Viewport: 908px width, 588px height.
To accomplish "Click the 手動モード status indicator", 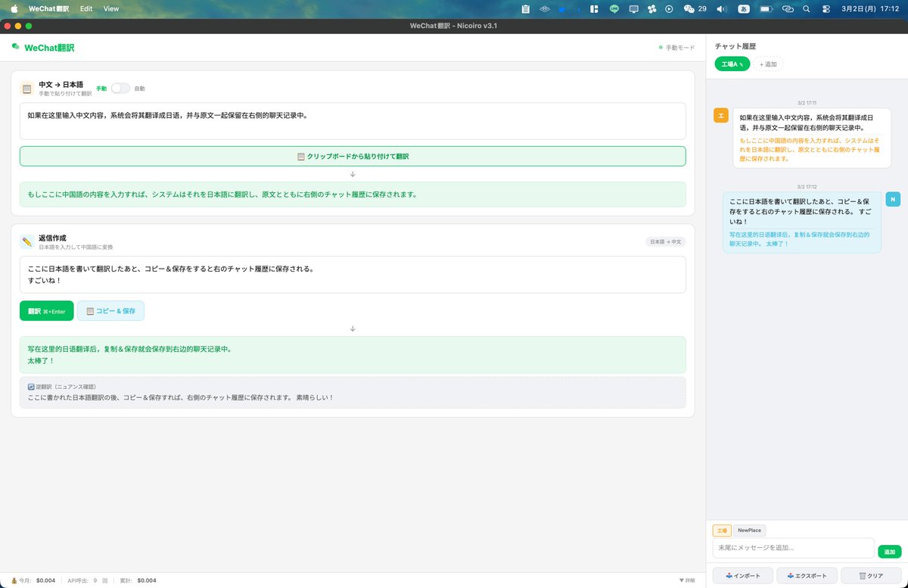I will click(x=676, y=48).
